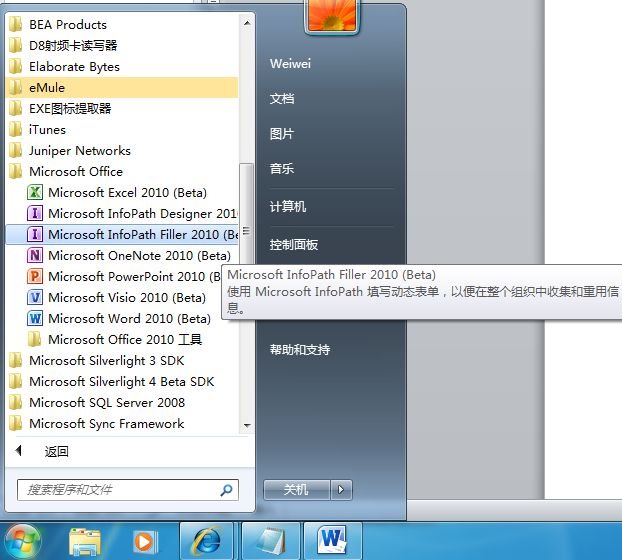Open Weiwei personal folder
The height and width of the screenshot is (560, 622).
pos(290,63)
